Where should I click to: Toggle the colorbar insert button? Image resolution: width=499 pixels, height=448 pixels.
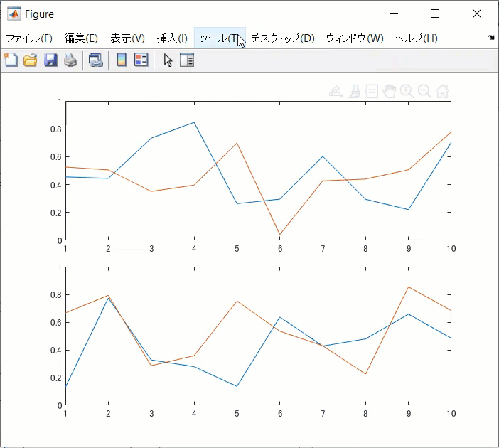tap(122, 60)
